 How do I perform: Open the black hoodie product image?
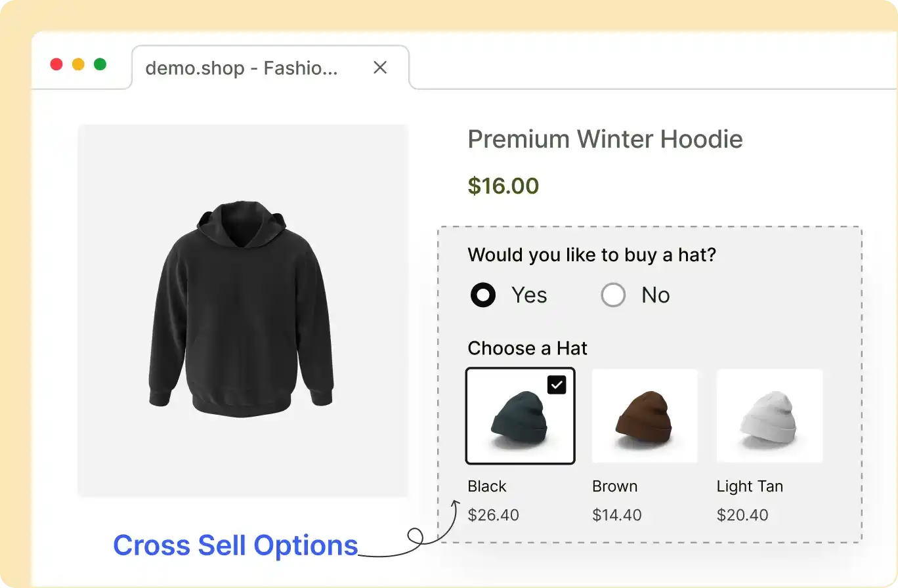point(243,310)
